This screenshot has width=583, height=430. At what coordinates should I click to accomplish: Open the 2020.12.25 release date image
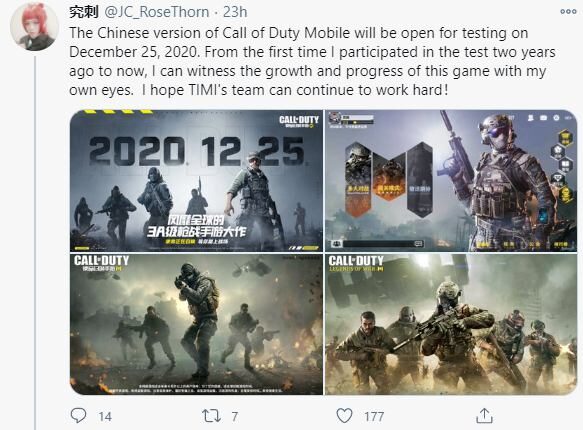point(196,181)
